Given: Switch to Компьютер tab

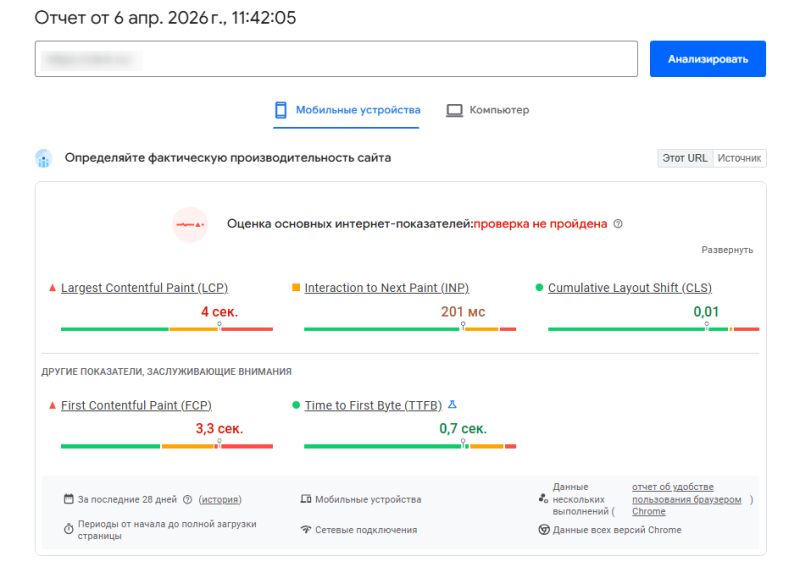Looking at the screenshot, I should (488, 110).
